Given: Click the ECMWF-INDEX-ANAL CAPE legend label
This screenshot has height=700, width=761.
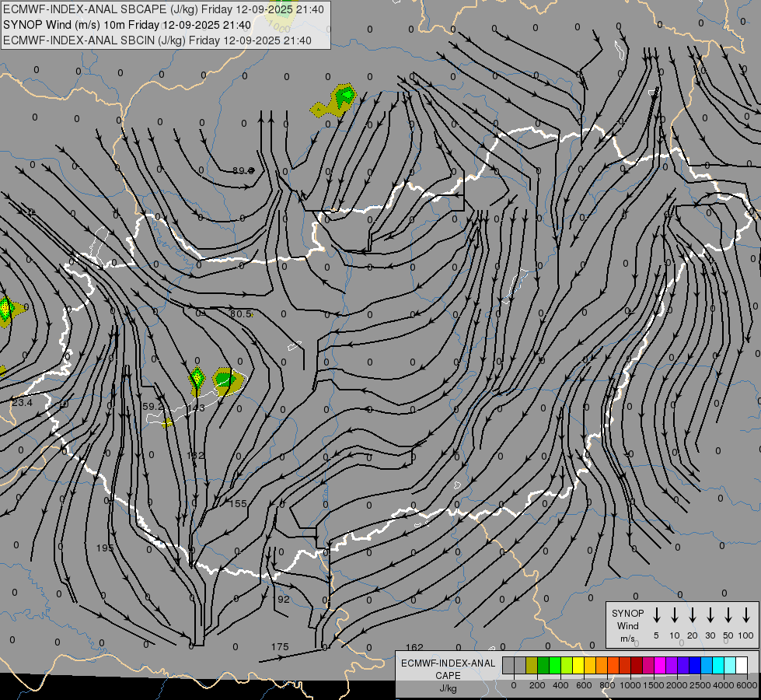Looking at the screenshot, I should tap(448, 670).
